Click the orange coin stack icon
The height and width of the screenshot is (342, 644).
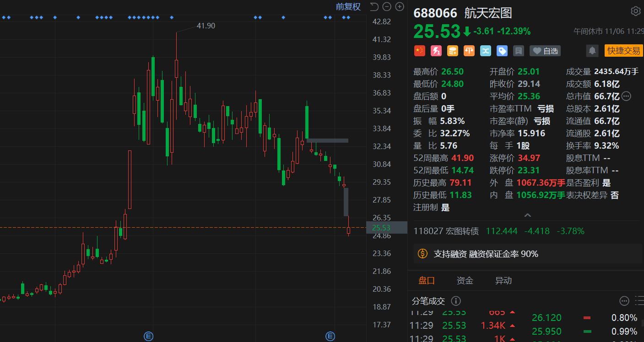453,51
